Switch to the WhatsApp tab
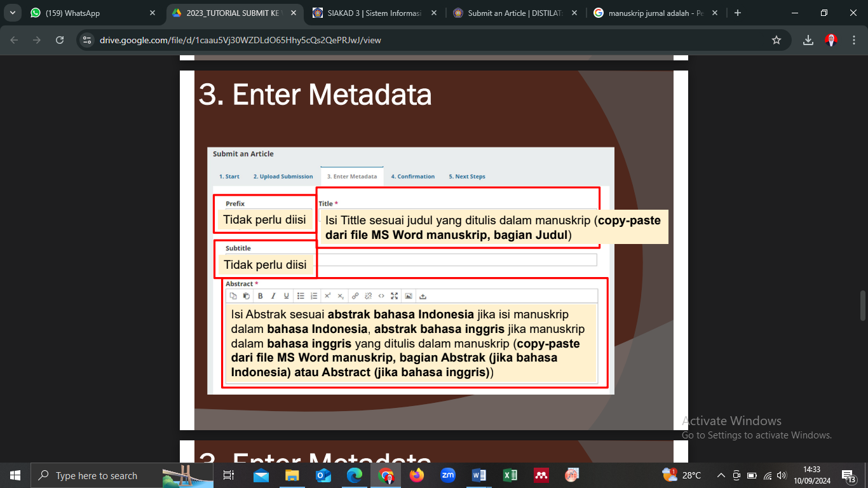The width and height of the screenshot is (868, 488). (93, 13)
